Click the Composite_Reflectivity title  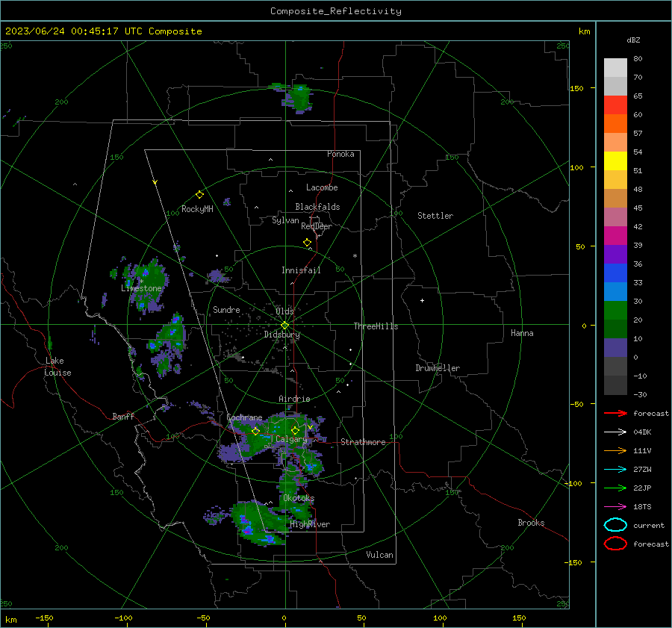[336, 11]
